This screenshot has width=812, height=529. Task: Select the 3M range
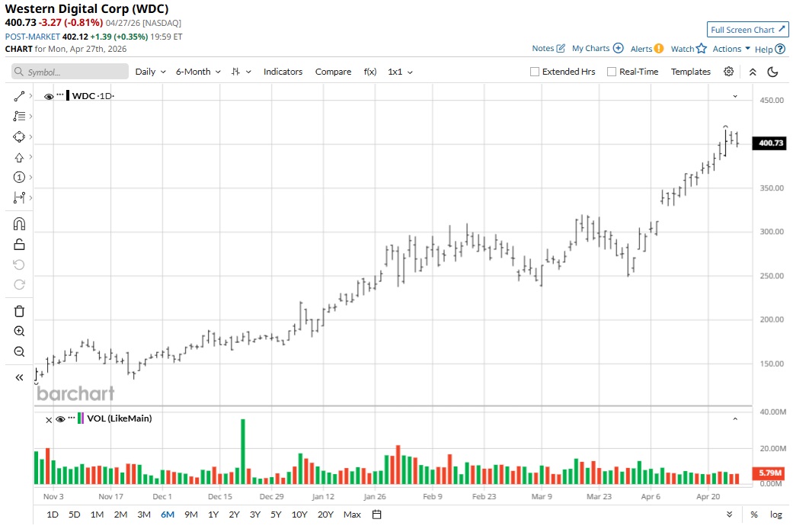pos(144,515)
